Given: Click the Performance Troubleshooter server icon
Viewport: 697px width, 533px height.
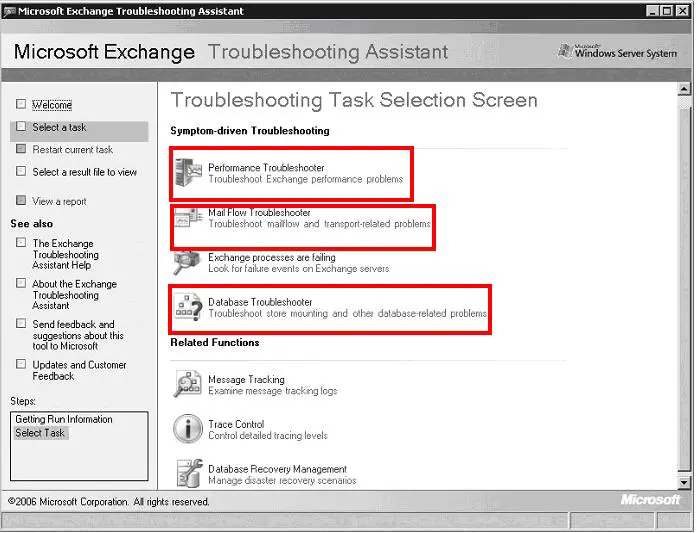Looking at the screenshot, I should point(188,172).
